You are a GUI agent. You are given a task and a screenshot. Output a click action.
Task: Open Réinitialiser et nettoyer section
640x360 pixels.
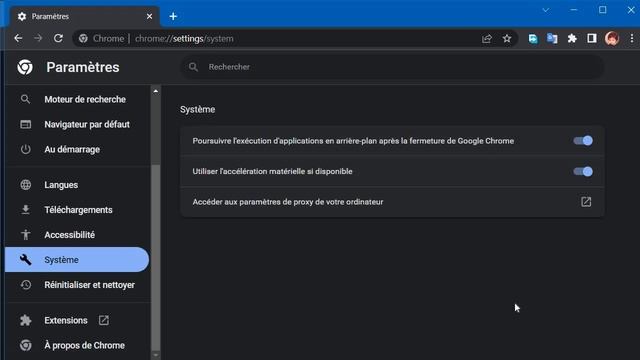point(78,284)
